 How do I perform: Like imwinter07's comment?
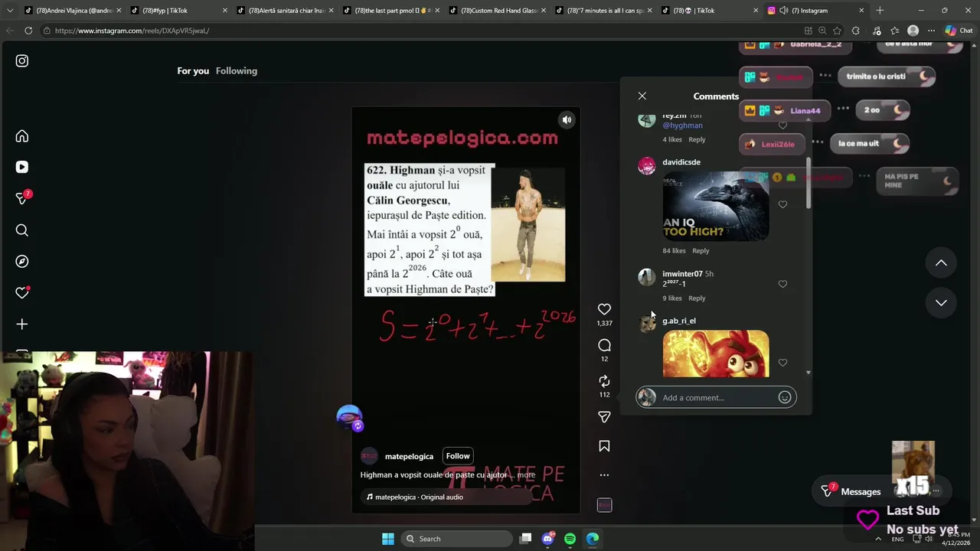tap(782, 284)
